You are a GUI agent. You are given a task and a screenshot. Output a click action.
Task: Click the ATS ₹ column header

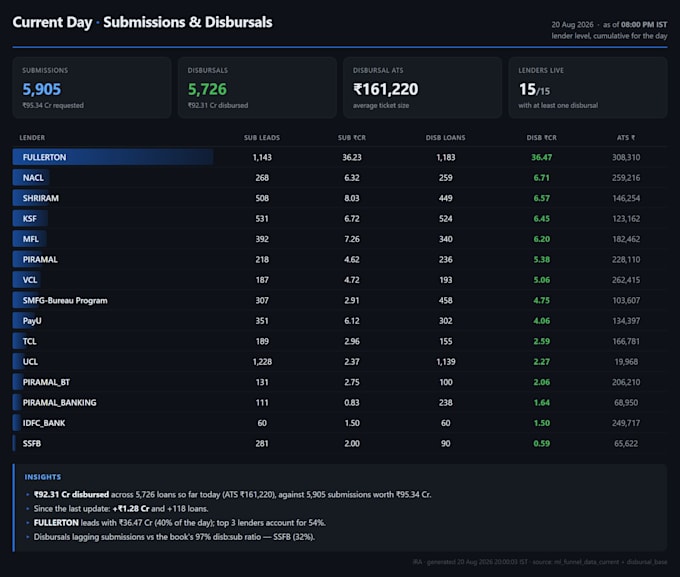coord(626,138)
